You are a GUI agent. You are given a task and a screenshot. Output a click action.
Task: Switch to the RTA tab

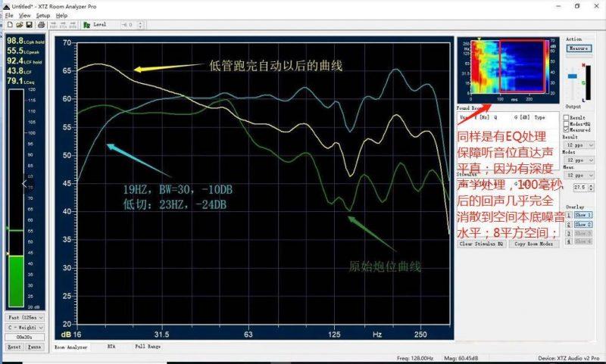click(111, 347)
